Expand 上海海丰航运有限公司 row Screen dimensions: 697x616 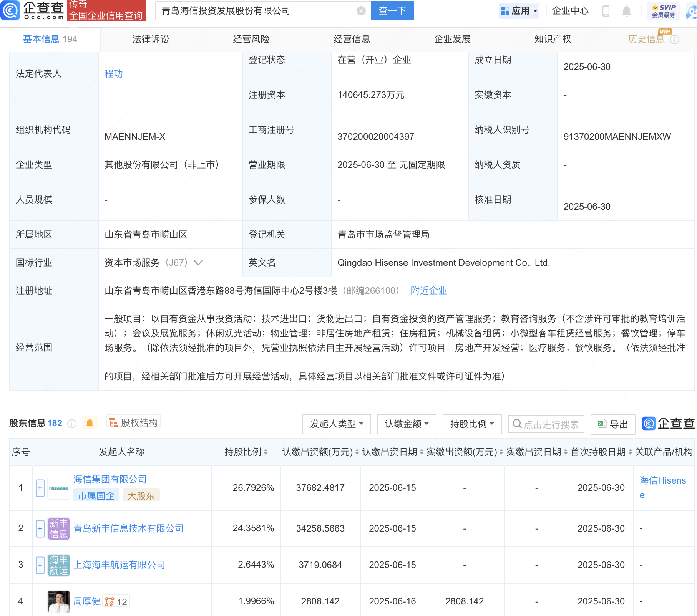40,565
